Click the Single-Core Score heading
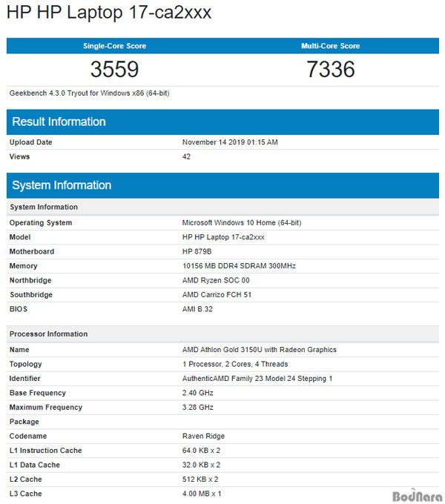Screen dimensions: 445x504 (x=114, y=46)
